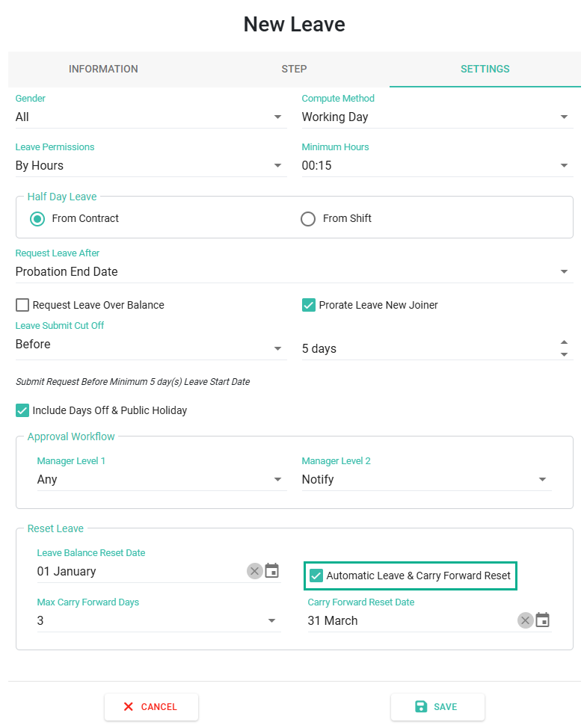Clear the Leave Balance Reset Date value
This screenshot has height=728, width=587.
point(255,571)
